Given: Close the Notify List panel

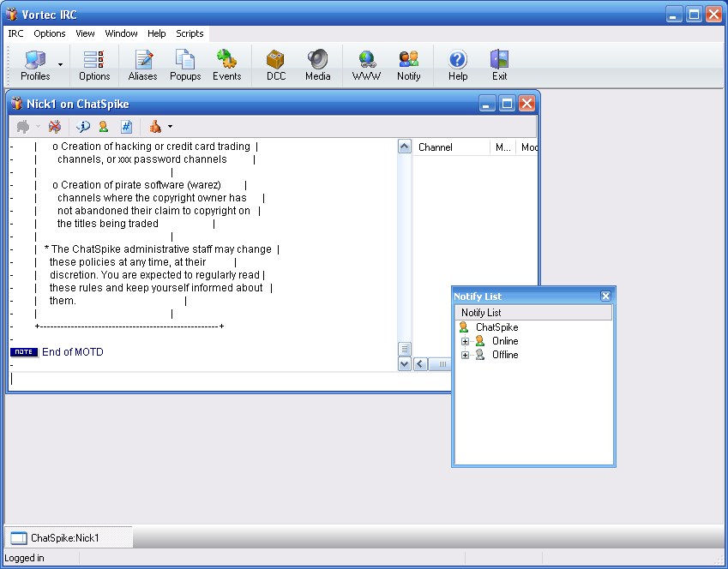Looking at the screenshot, I should pos(605,296).
